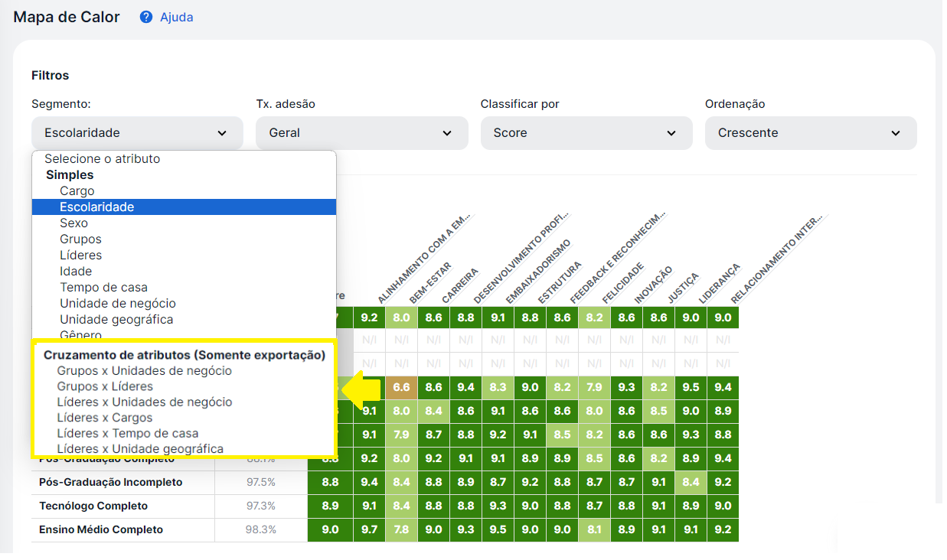Image resolution: width=947 pixels, height=560 pixels.
Task: Click the 98.3% adhesion rate cell
Action: tap(261, 530)
